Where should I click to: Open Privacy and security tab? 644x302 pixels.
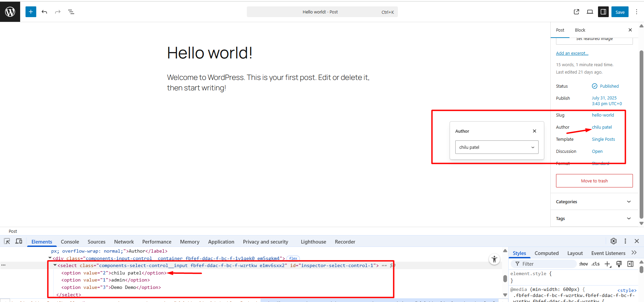tap(266, 242)
